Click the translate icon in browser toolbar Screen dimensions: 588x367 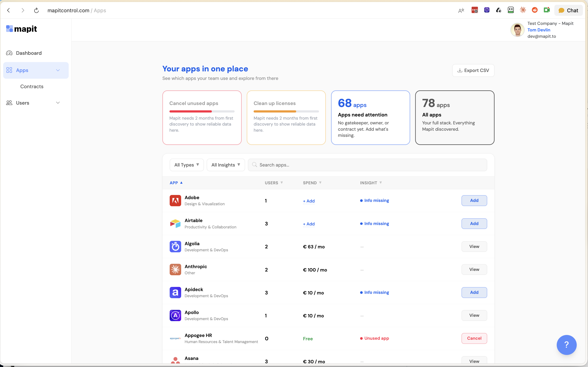coord(461,10)
